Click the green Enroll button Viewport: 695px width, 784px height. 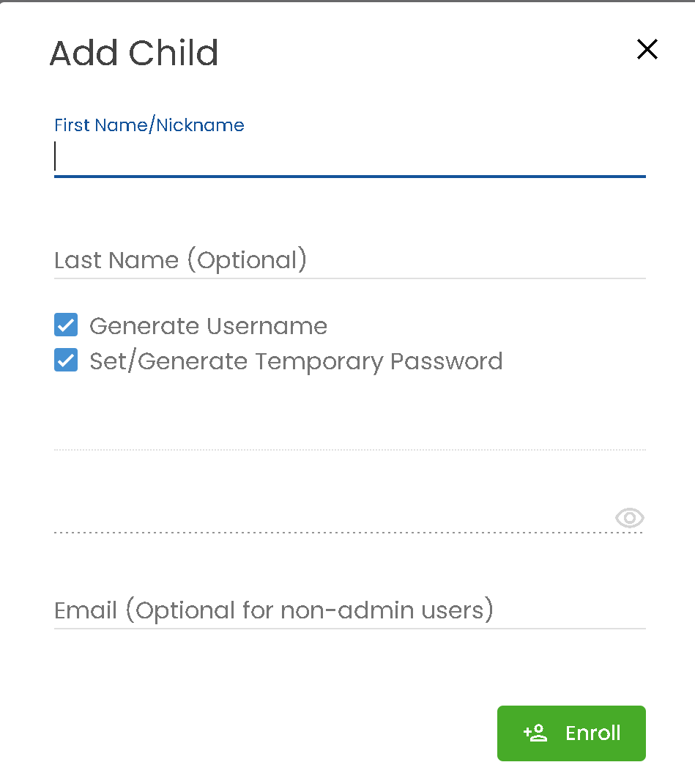[571, 733]
